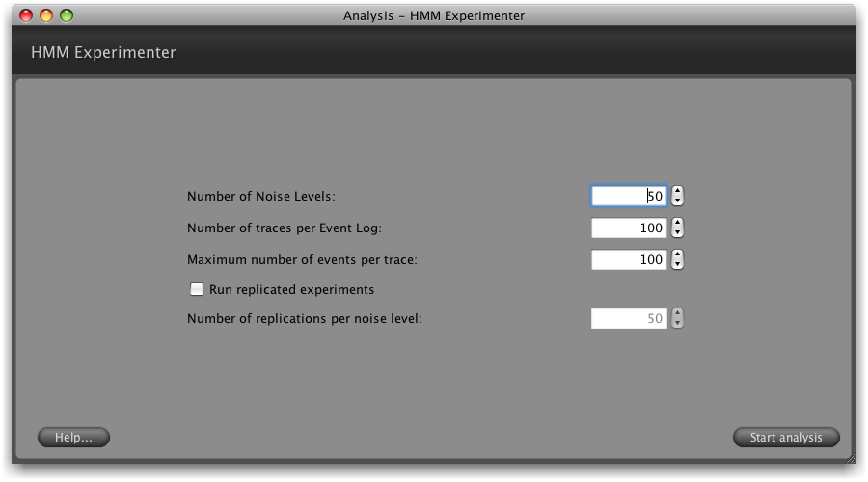
Task: Click up arrow for replications per noise level
Action: point(677,313)
